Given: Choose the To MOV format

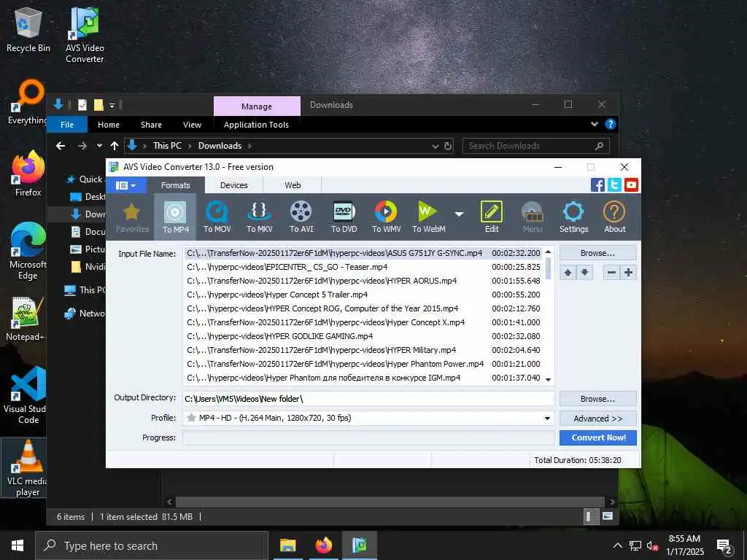Looking at the screenshot, I should (217, 217).
